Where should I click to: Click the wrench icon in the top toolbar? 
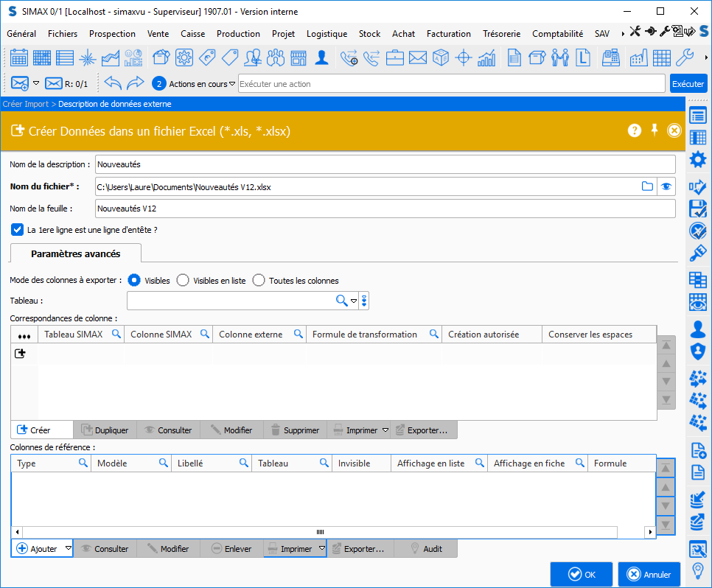[x=684, y=57]
